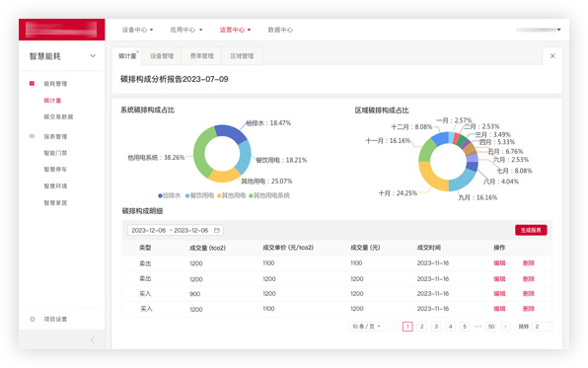Go to page 4 in pagination
Image resolution: width=588 pixels, height=368 pixels.
pyautogui.click(x=451, y=327)
